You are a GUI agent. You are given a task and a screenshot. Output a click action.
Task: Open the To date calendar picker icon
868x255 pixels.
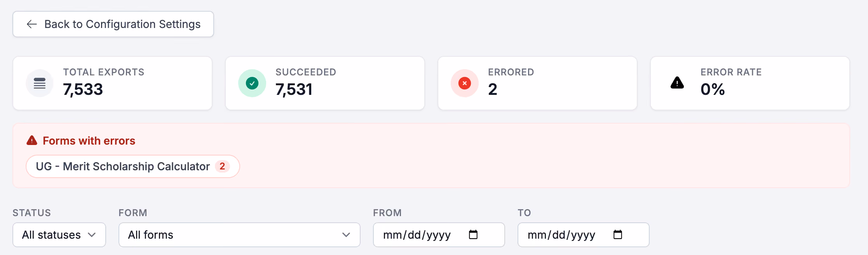tap(618, 234)
